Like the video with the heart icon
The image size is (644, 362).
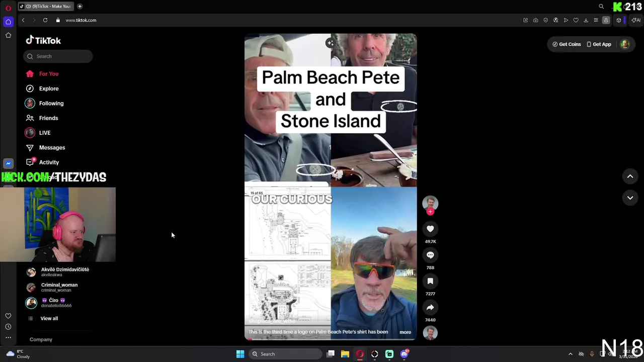(x=430, y=229)
